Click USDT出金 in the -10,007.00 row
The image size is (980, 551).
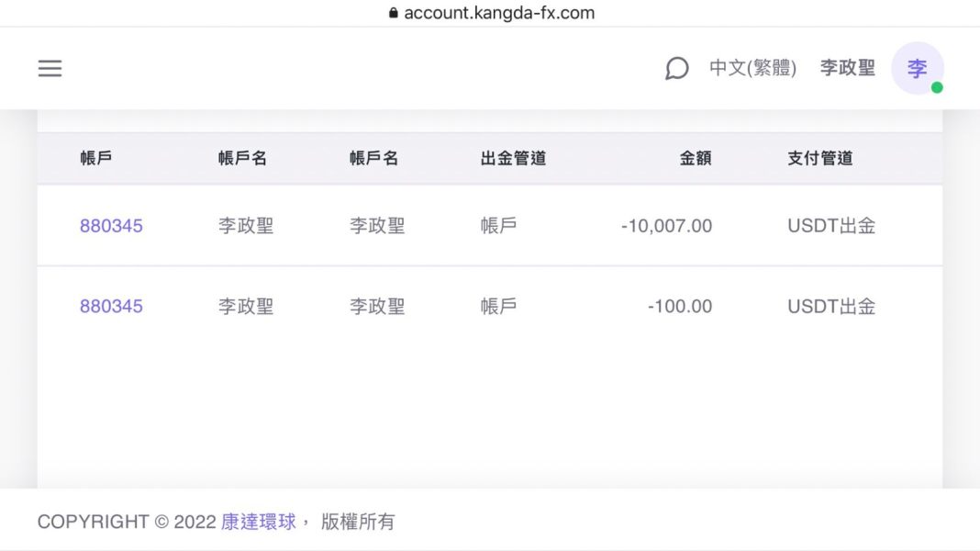click(831, 226)
